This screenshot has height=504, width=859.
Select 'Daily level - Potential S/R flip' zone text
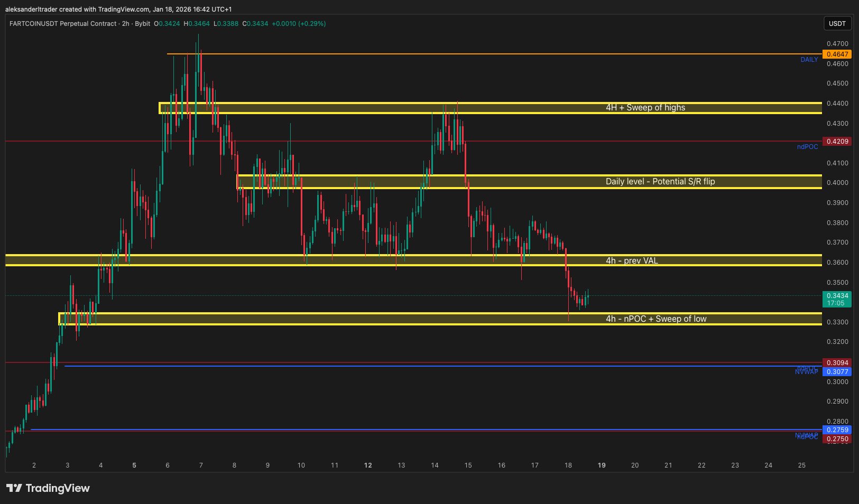coord(660,182)
